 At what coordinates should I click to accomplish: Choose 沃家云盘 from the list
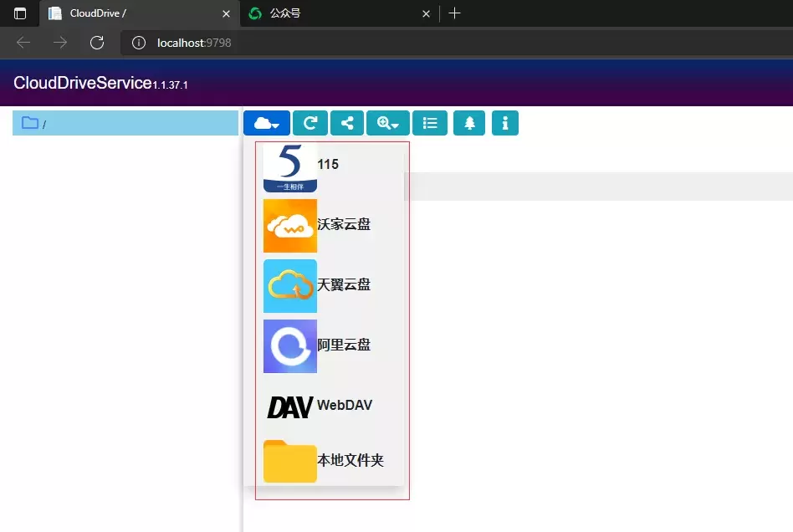(x=343, y=225)
